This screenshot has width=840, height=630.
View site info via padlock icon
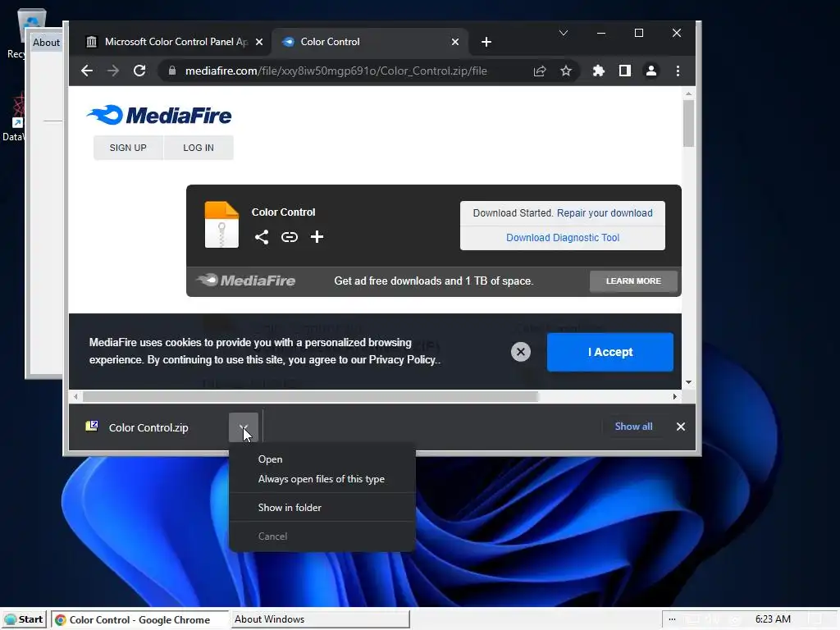[x=172, y=71]
